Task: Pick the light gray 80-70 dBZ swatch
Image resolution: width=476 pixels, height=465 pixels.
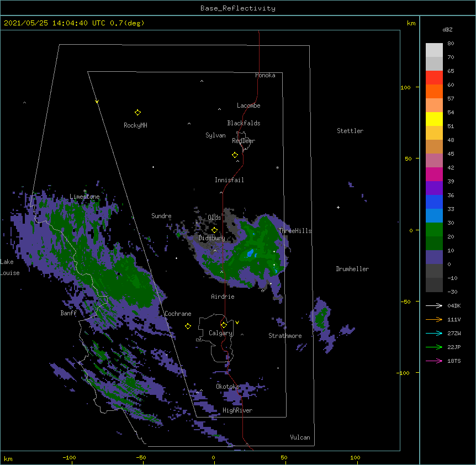Action: (x=434, y=50)
